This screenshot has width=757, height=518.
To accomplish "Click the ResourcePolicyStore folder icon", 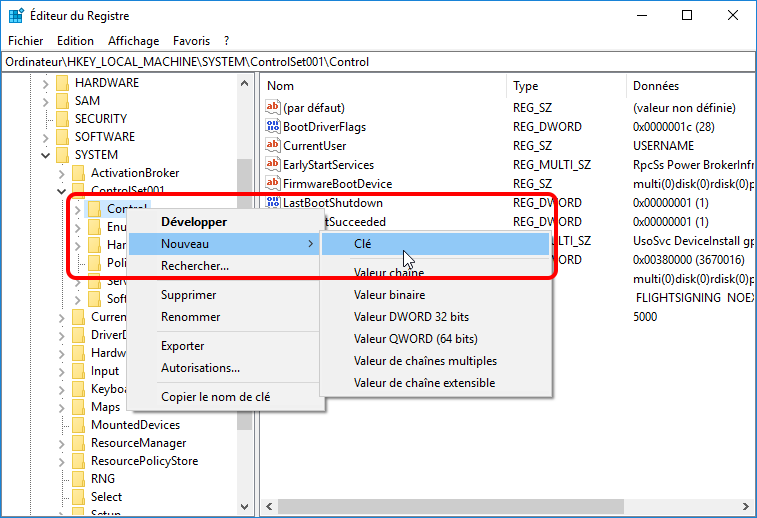I will tap(78, 461).
